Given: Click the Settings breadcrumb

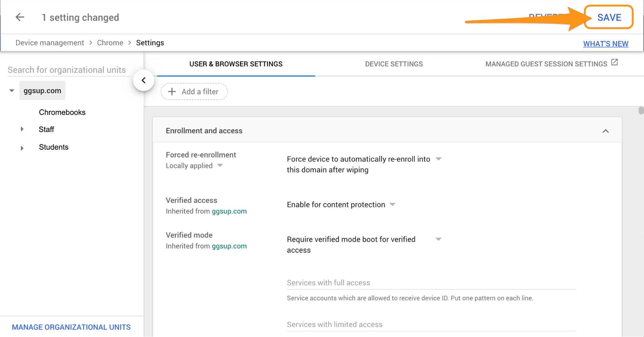Looking at the screenshot, I should tap(150, 43).
